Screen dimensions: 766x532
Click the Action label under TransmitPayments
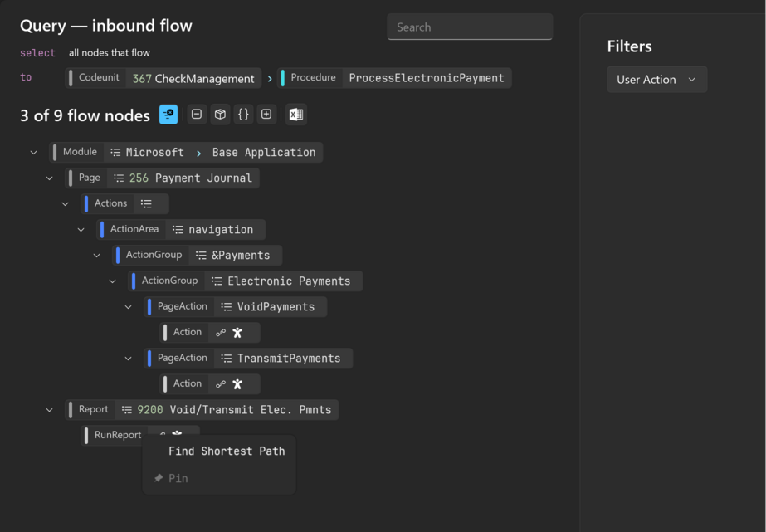click(x=187, y=383)
